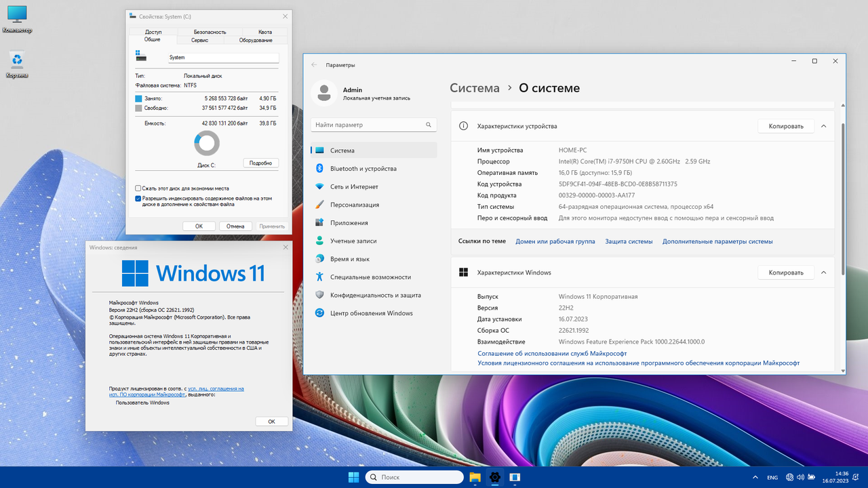Open Дополнительные параметры системы link
This screenshot has width=868, height=488.
click(717, 241)
